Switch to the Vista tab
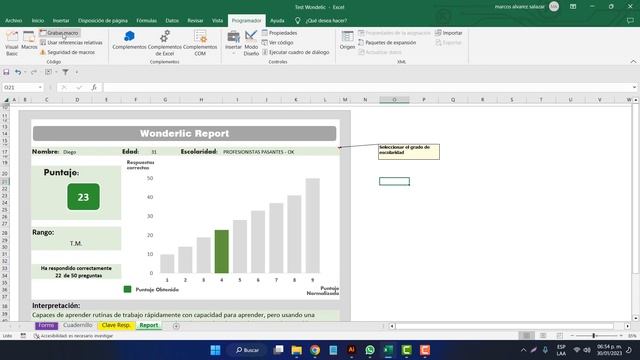Viewport: 640px width, 360px height. point(217,20)
